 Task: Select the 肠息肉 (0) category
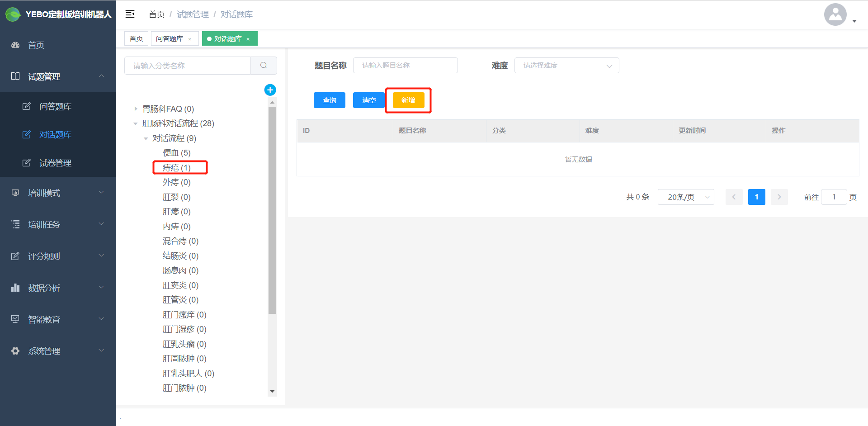[x=181, y=270]
